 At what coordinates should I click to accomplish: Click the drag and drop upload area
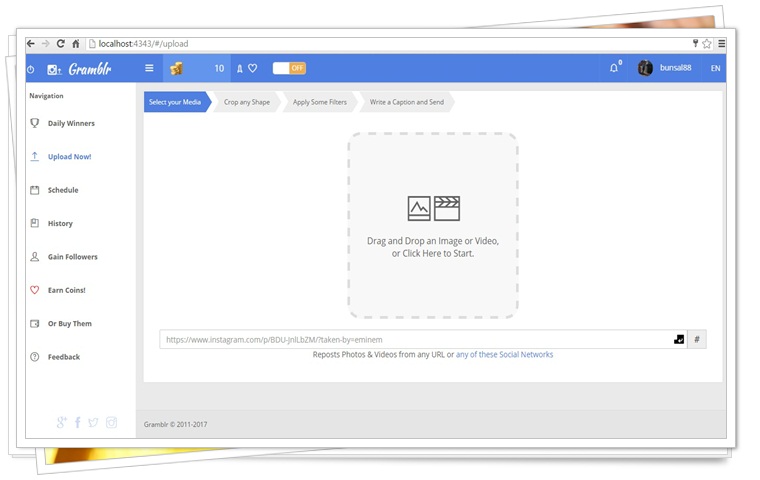[433, 225]
